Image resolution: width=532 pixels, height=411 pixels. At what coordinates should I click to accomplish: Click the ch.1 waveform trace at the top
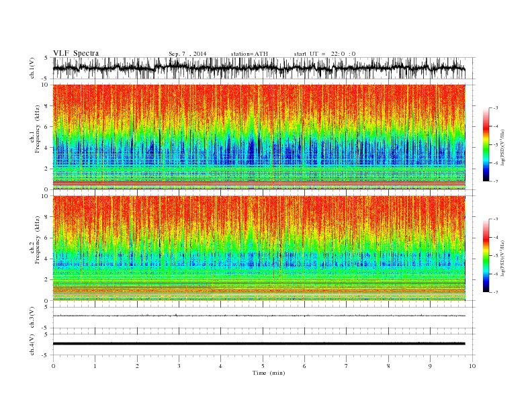[259, 68]
